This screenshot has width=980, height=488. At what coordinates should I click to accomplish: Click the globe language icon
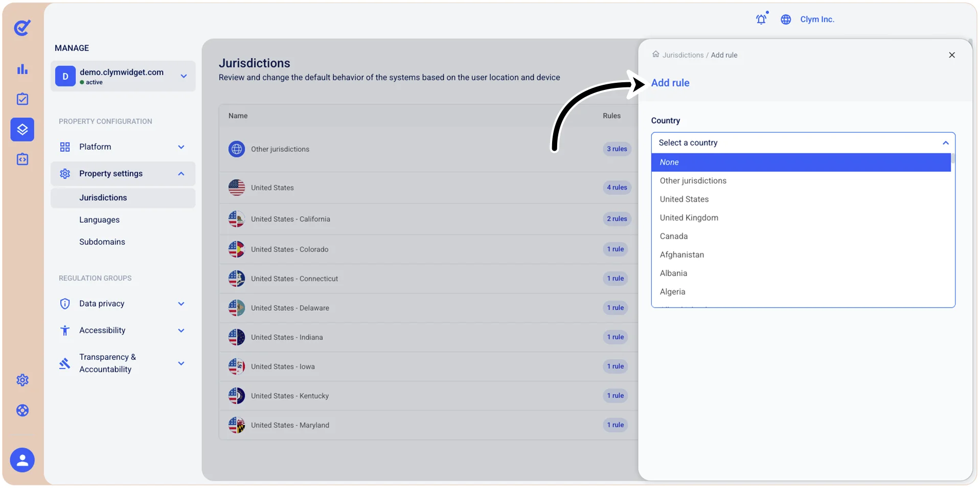click(786, 19)
